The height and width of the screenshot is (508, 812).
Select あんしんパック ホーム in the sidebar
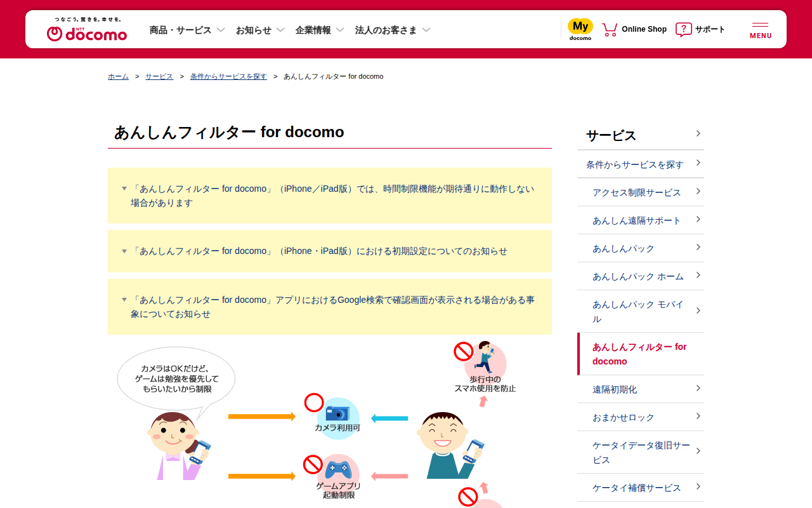click(x=641, y=276)
